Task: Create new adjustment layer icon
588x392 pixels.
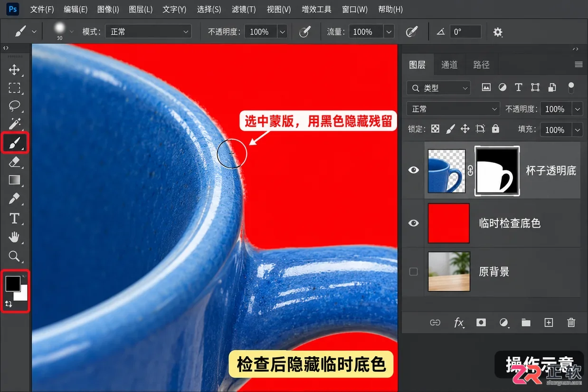Action: point(503,323)
